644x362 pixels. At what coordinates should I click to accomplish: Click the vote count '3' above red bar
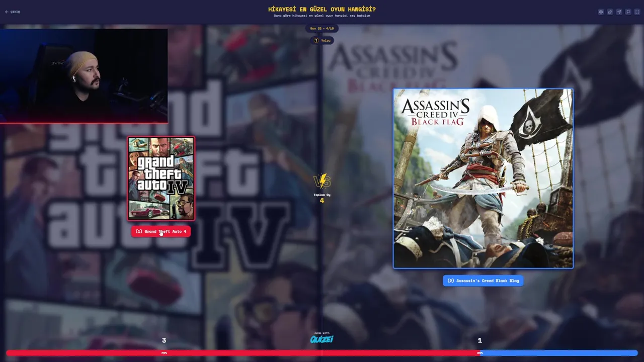tap(164, 340)
